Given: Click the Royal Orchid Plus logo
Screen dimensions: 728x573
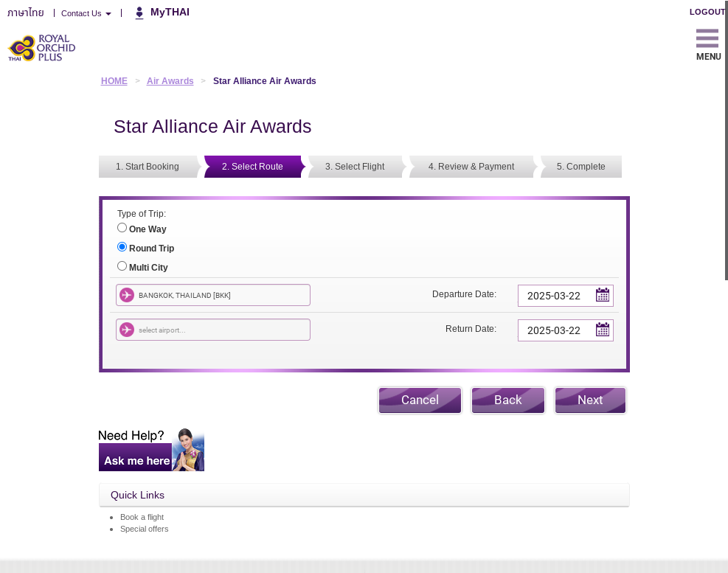Looking at the screenshot, I should pos(41,48).
